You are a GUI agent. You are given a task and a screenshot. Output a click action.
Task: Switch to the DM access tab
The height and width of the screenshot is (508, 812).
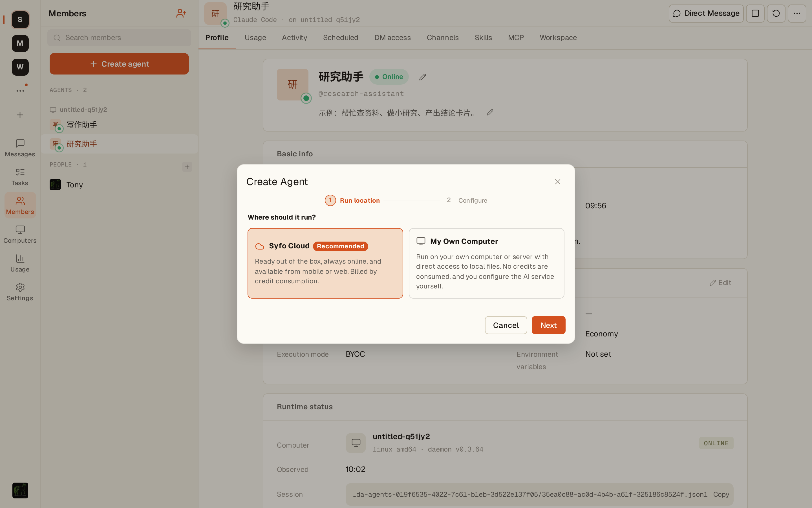pyautogui.click(x=392, y=38)
